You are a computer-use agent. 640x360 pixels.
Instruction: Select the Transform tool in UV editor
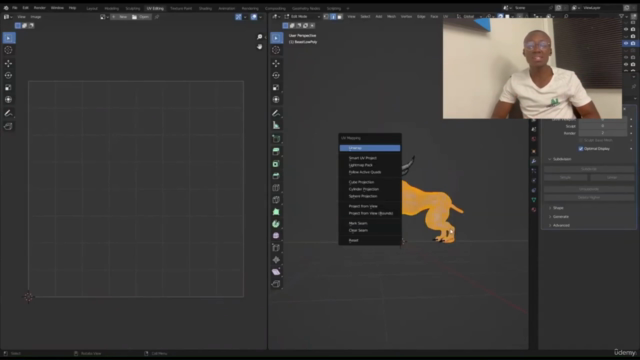tap(9, 100)
